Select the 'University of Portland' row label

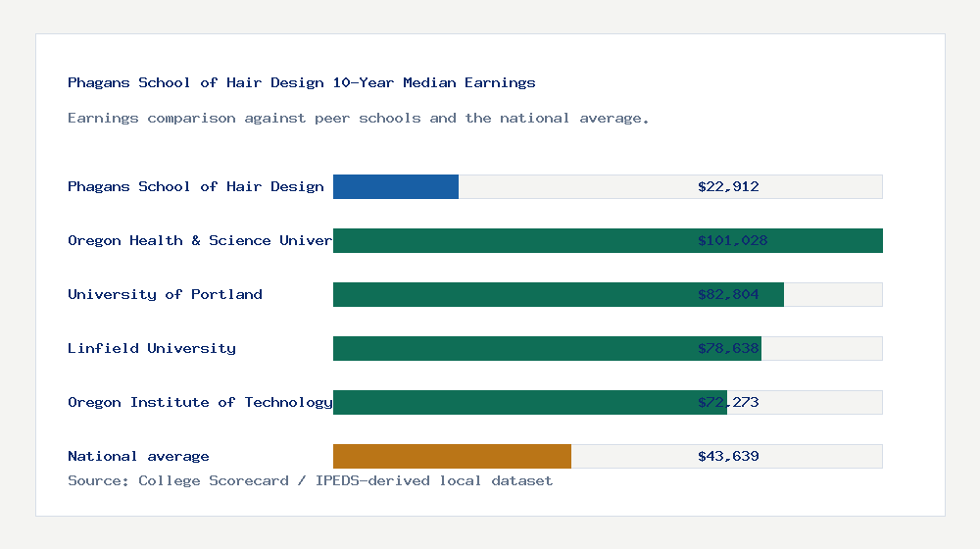[x=165, y=294]
